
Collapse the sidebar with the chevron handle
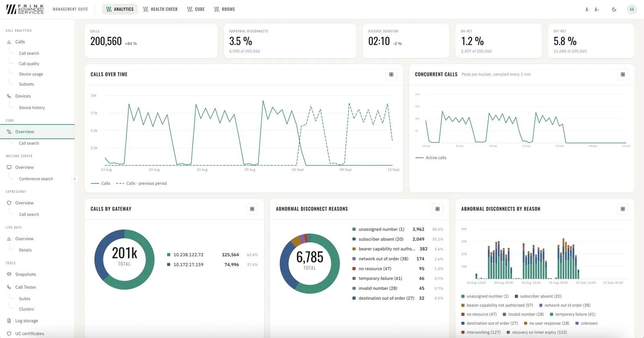click(x=74, y=179)
